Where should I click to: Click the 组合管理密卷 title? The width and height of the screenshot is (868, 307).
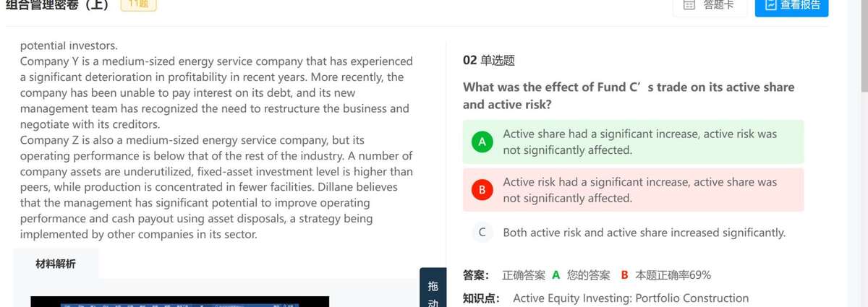pos(57,6)
